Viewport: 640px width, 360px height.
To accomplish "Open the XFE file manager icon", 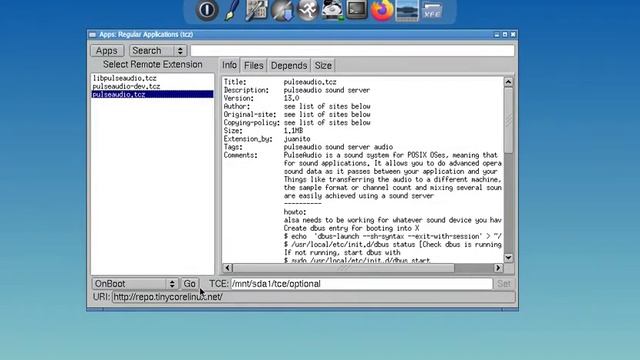I will [432, 11].
